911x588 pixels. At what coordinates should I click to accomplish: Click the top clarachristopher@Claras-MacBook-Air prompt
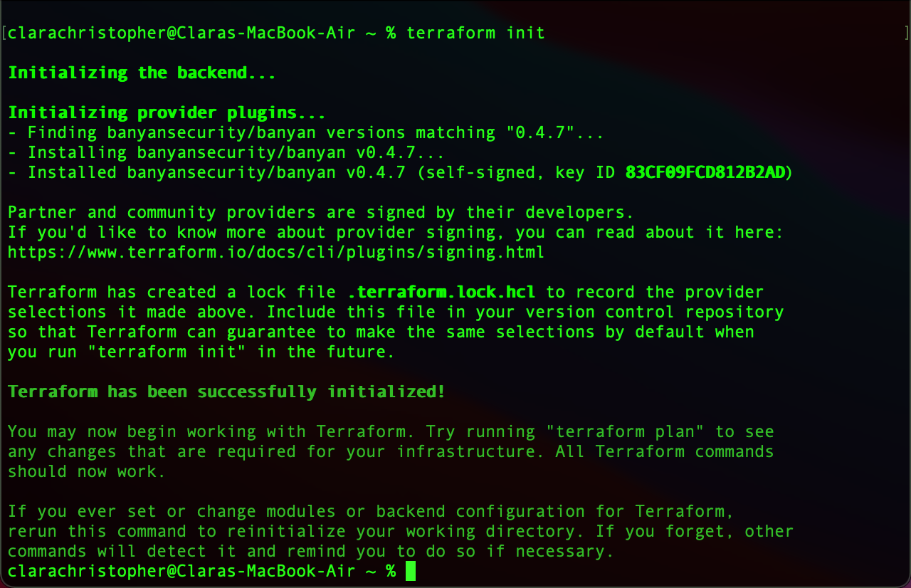181,33
